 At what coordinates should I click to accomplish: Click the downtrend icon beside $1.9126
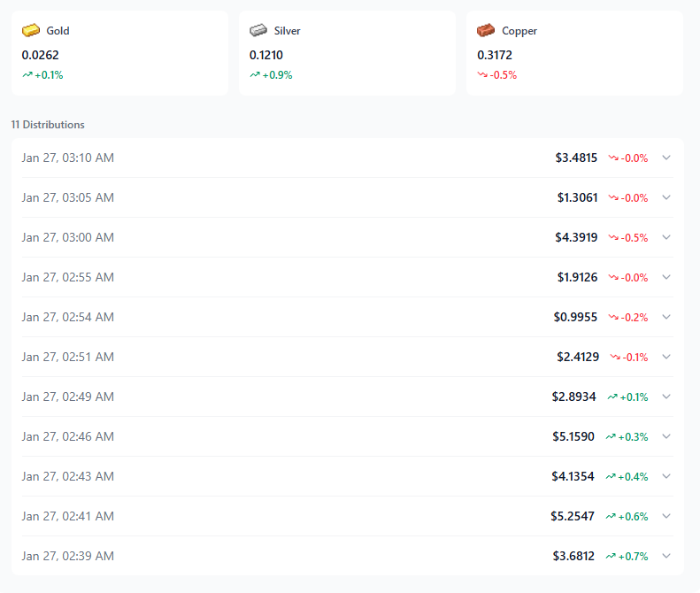(x=613, y=277)
